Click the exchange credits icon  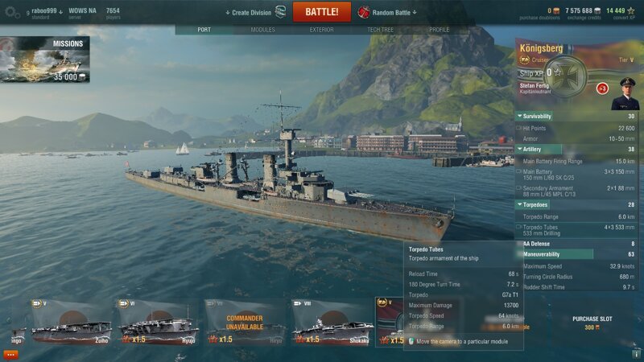click(597, 10)
